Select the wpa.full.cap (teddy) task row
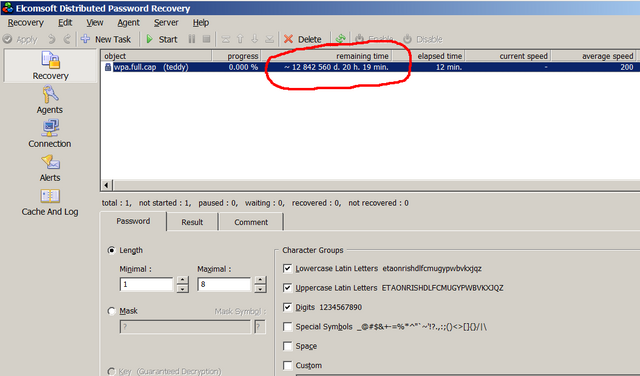This screenshot has width=640, height=376. pos(370,67)
